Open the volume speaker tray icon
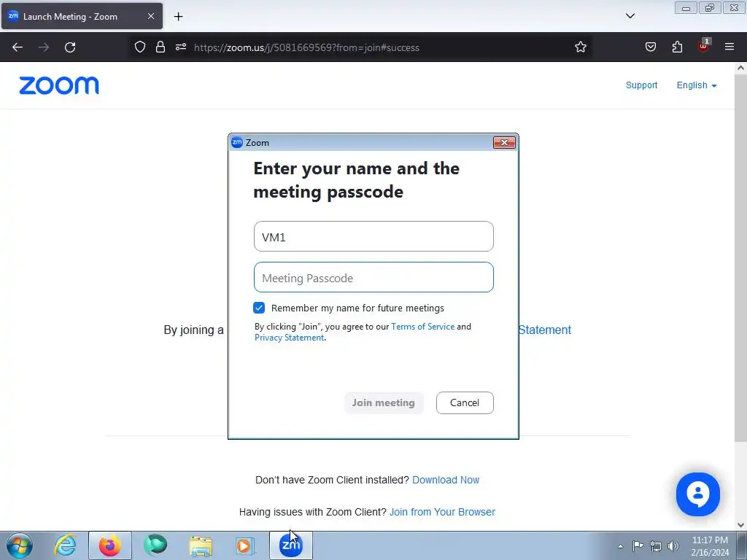 pyautogui.click(x=673, y=546)
